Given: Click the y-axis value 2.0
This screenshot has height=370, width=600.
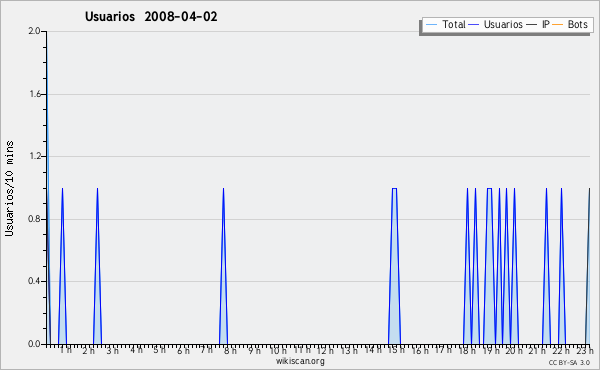Looking at the screenshot, I should click(x=34, y=31).
